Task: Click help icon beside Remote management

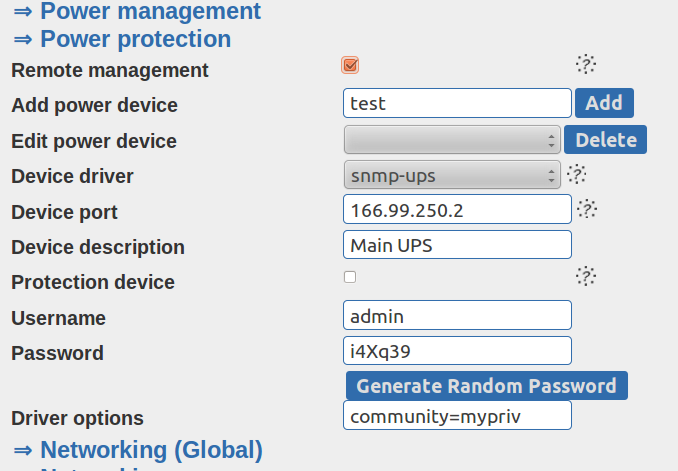Action: 586,65
